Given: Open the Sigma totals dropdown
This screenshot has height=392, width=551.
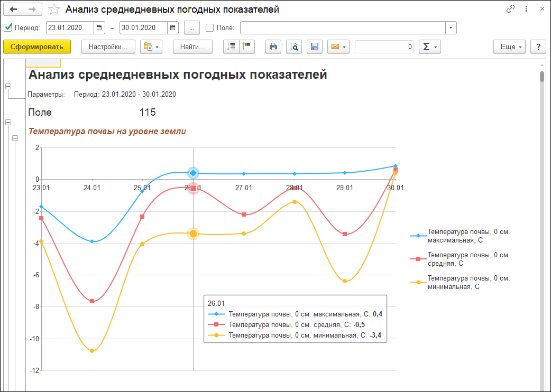Looking at the screenshot, I should point(430,46).
